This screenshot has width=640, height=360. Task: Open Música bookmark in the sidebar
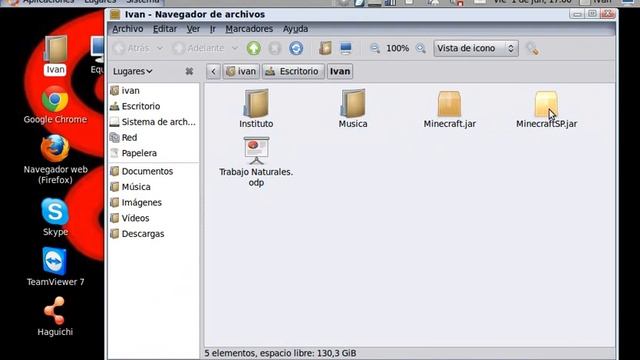pyautogui.click(x=154, y=187)
